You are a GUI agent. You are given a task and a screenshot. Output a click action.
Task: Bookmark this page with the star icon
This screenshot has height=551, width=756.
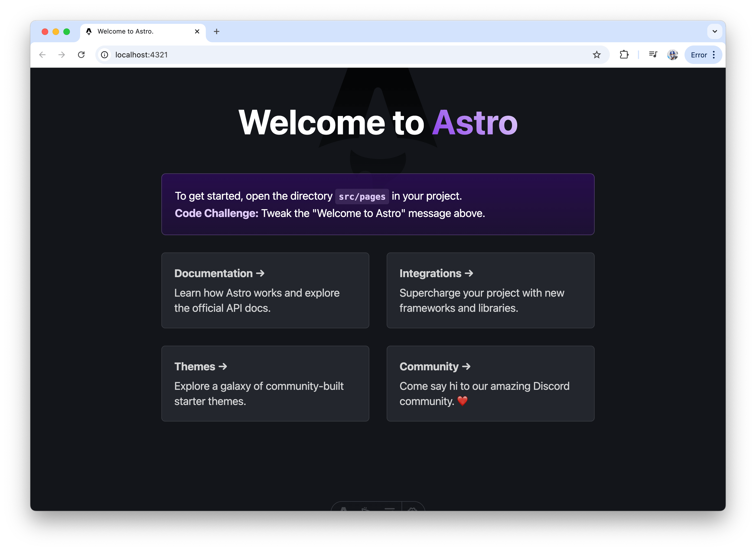pyautogui.click(x=596, y=55)
